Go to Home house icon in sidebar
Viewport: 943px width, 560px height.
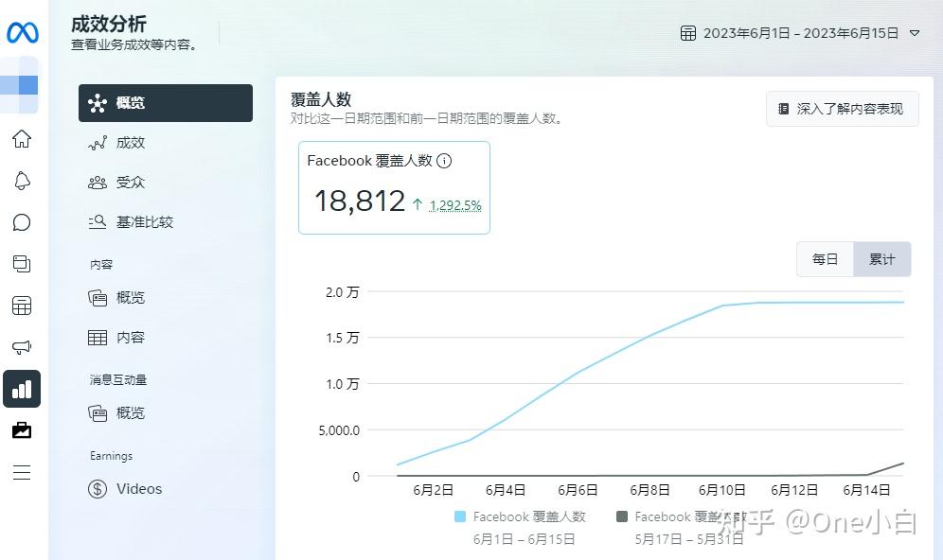22,139
